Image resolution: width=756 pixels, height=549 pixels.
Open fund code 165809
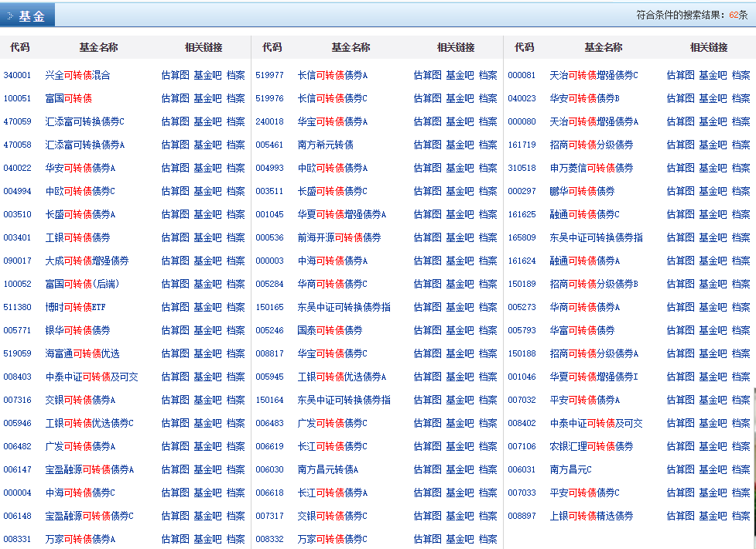tap(522, 237)
